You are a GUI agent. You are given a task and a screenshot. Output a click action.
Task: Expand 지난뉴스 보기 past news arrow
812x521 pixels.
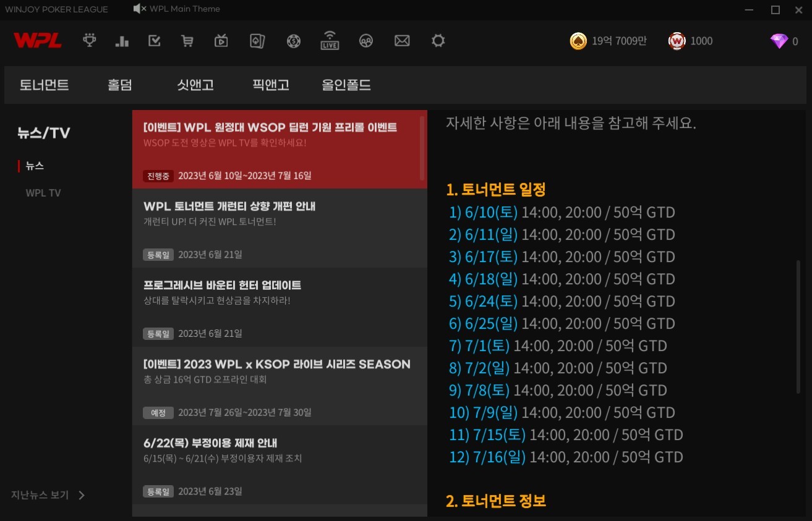[82, 495]
